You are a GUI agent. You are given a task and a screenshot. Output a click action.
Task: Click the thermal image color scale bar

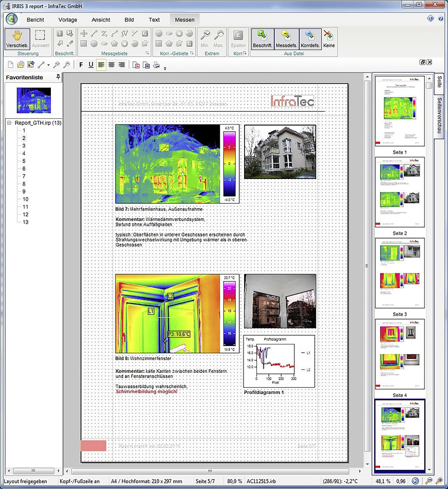tap(229, 164)
